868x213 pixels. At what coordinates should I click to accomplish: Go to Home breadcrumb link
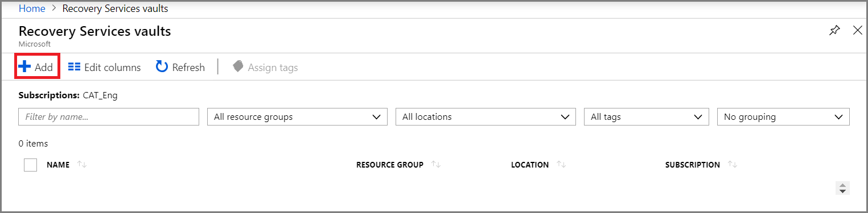click(32, 9)
